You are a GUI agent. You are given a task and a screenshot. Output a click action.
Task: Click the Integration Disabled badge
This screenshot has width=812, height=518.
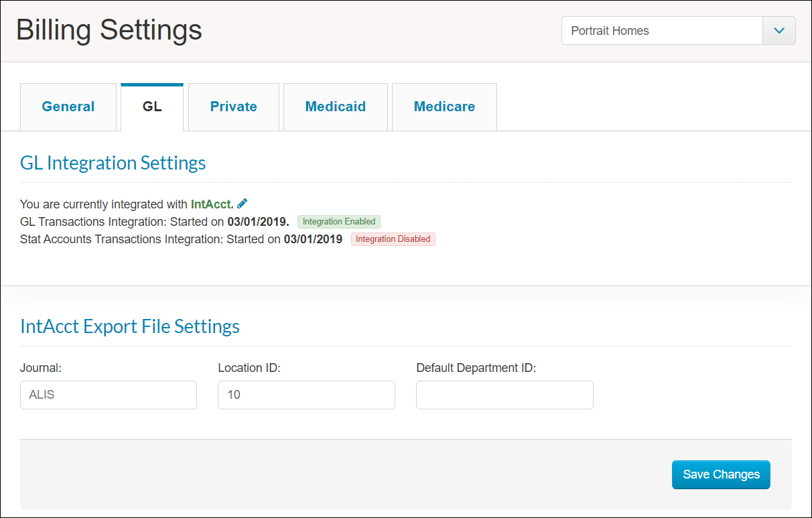click(393, 239)
